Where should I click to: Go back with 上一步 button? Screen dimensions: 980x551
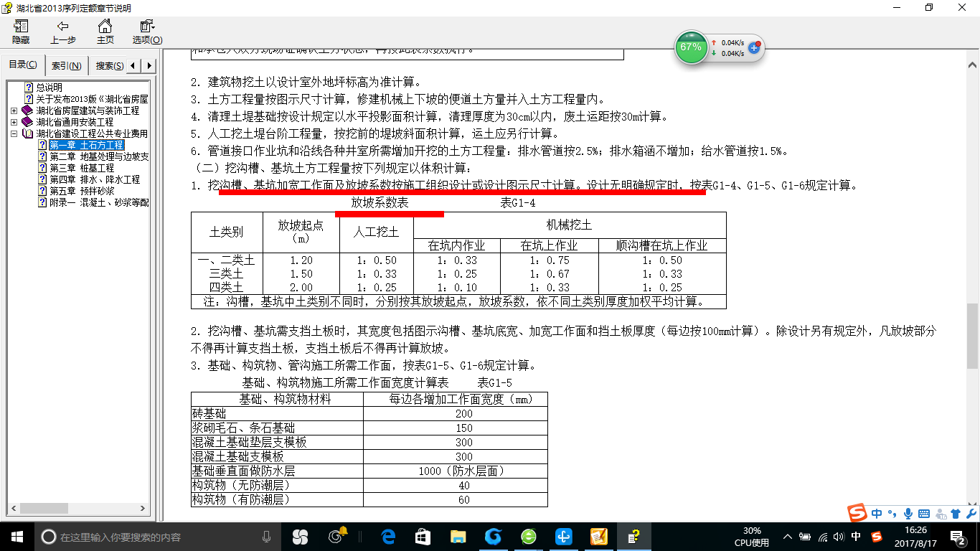point(63,32)
